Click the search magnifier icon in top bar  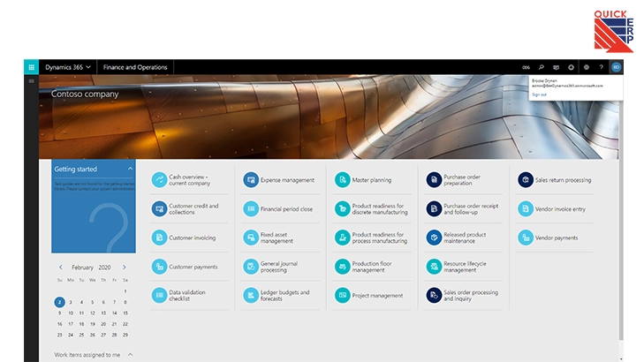(x=541, y=67)
